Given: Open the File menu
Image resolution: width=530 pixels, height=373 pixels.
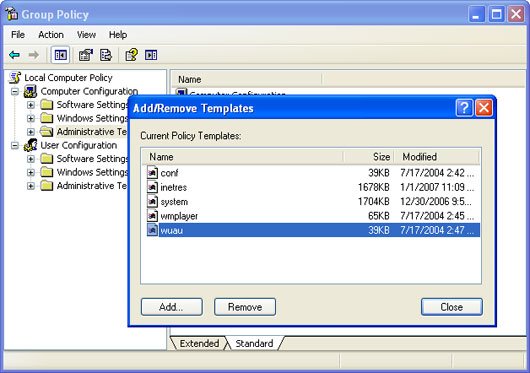Looking at the screenshot, I should click(x=18, y=34).
